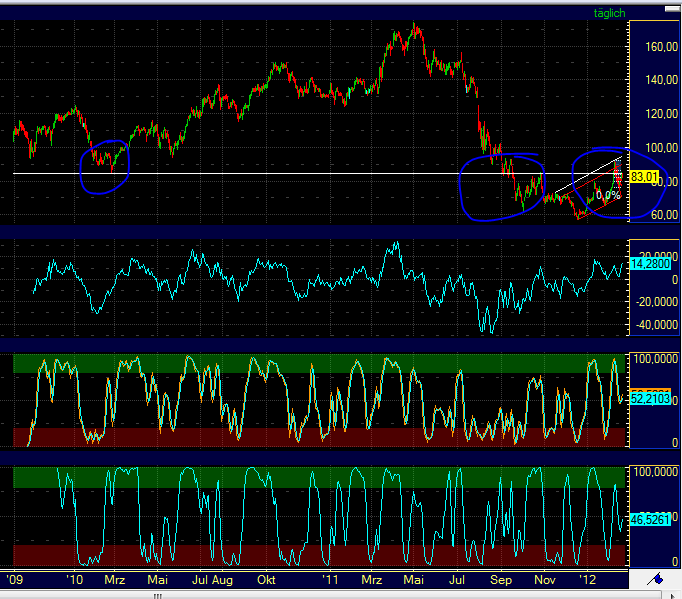Click the Mrz label following '11
Screen dimensions: 682x599
[372, 580]
